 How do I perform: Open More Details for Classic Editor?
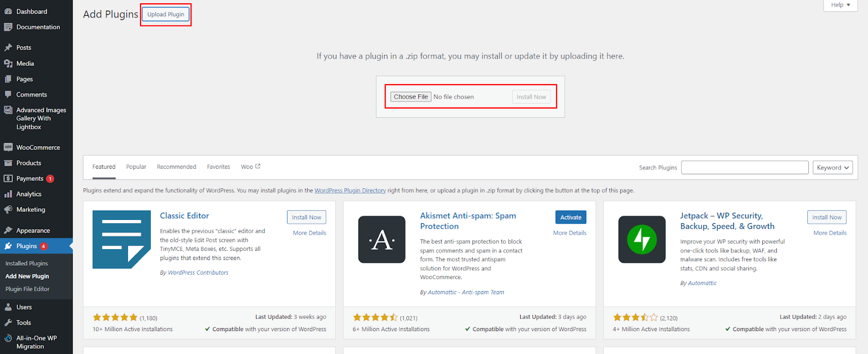(310, 233)
